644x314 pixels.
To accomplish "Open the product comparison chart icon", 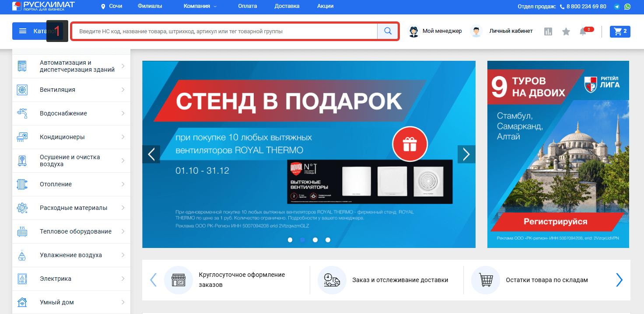I will click(x=548, y=31).
